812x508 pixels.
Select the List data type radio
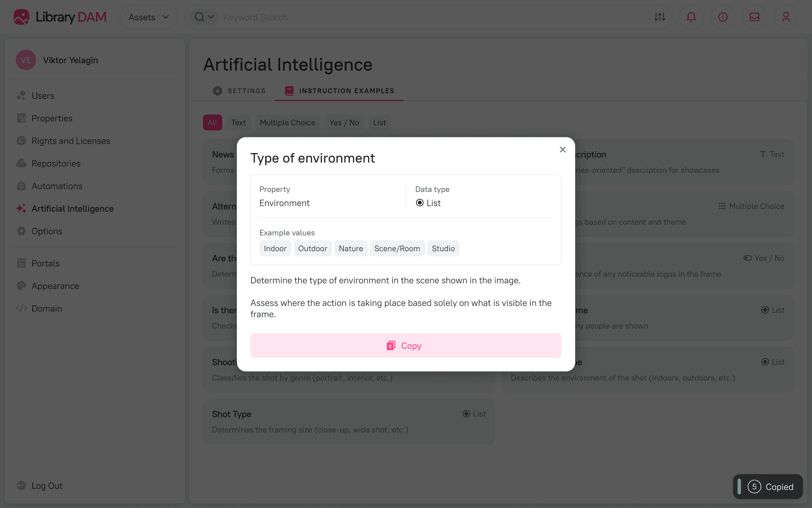coord(420,203)
